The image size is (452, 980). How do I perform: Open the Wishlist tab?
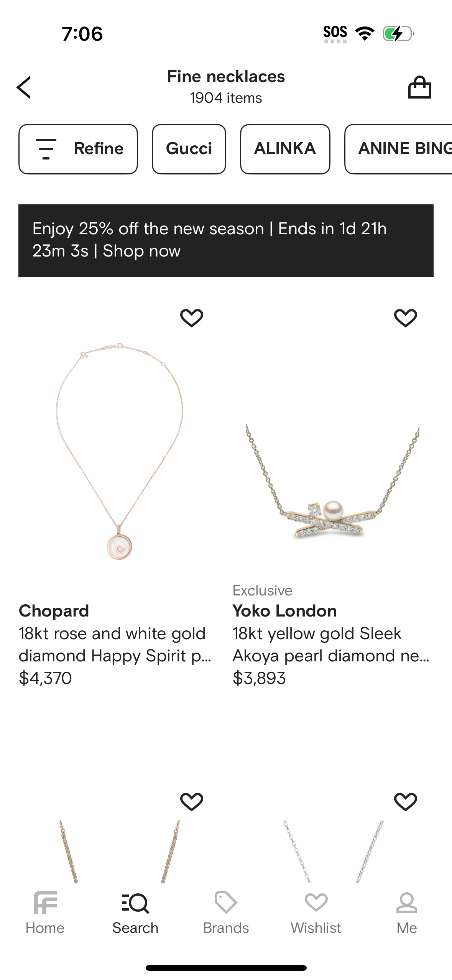(x=316, y=913)
